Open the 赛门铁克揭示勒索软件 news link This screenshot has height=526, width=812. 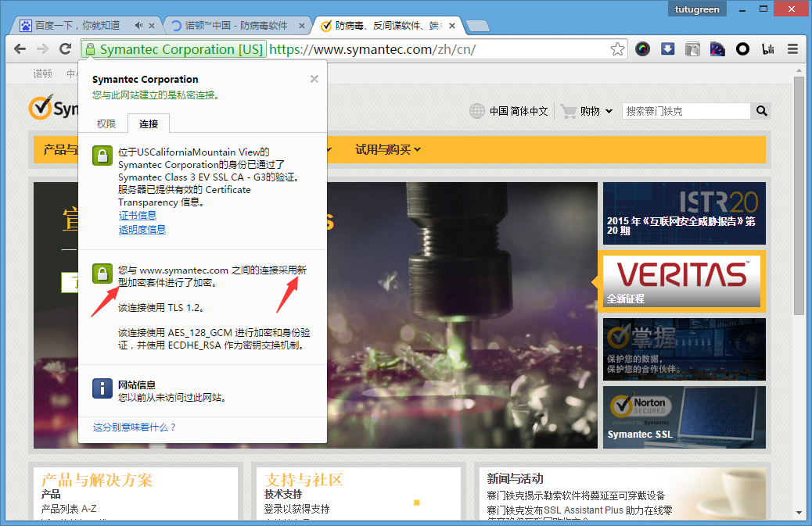point(576,496)
